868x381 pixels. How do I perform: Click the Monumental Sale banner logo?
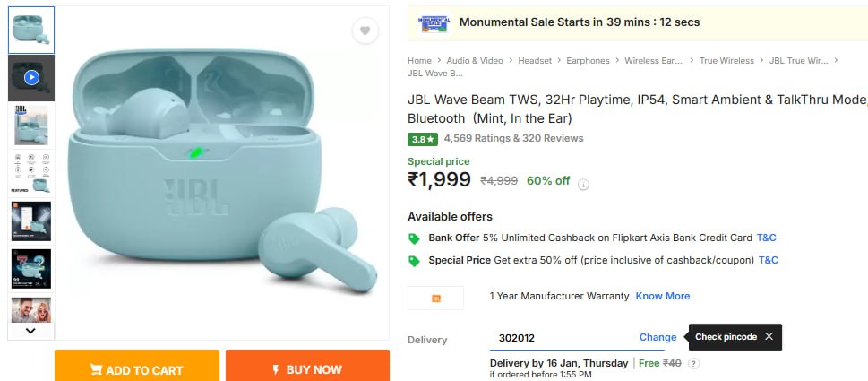click(x=434, y=23)
